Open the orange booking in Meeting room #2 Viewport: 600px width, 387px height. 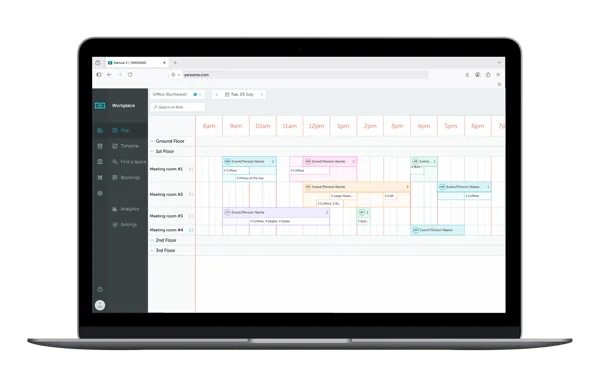[357, 187]
